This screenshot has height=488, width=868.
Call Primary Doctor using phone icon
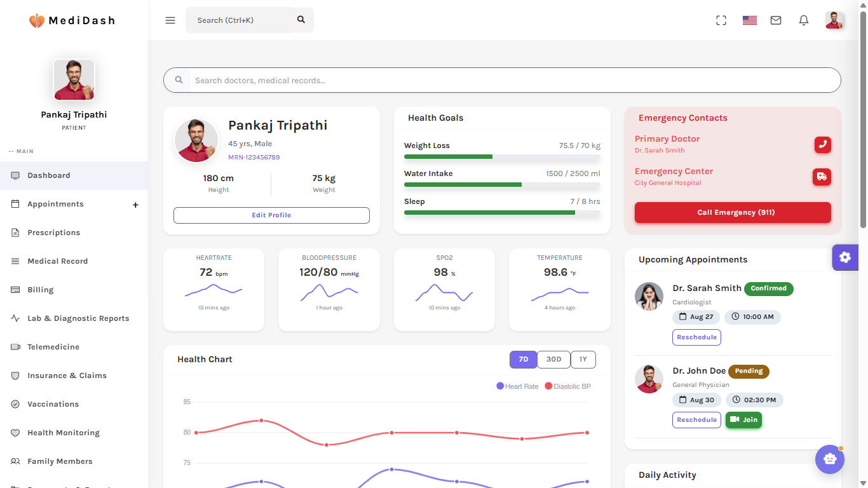click(823, 144)
